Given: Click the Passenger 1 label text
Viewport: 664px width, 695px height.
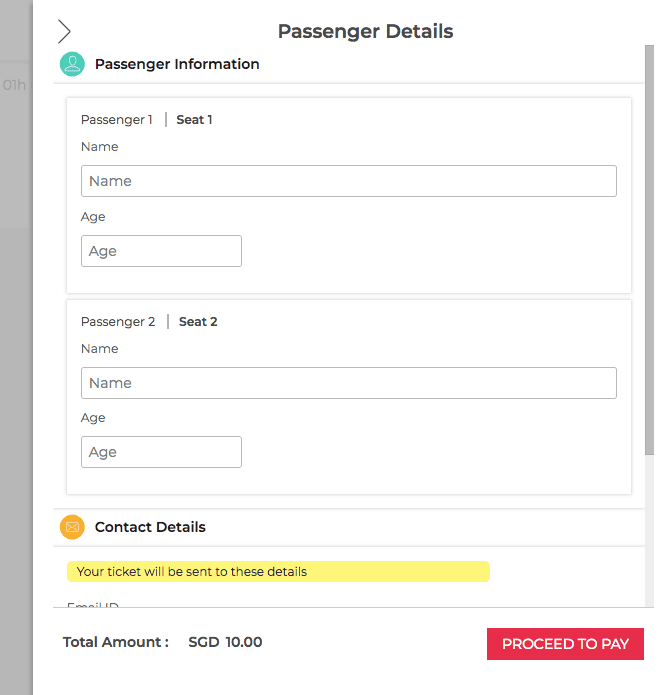Looking at the screenshot, I should (117, 120).
